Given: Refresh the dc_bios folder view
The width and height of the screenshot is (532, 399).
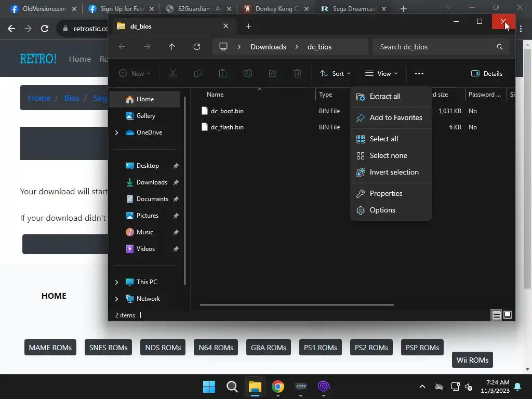Looking at the screenshot, I should 197,46.
